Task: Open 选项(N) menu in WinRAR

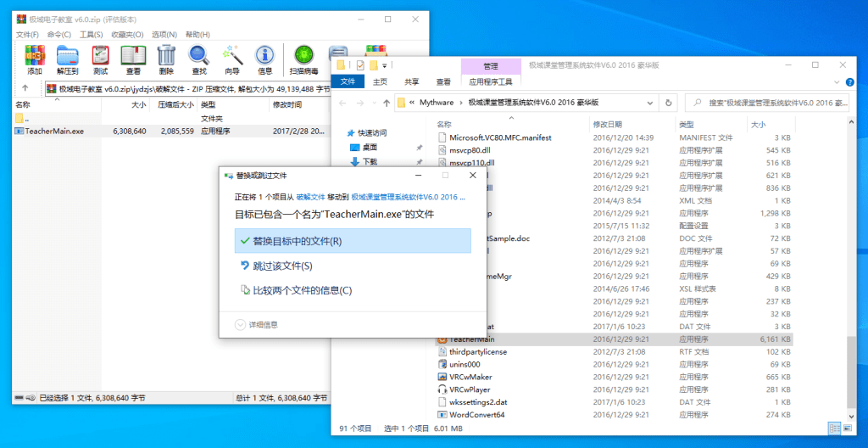Action: click(x=164, y=35)
